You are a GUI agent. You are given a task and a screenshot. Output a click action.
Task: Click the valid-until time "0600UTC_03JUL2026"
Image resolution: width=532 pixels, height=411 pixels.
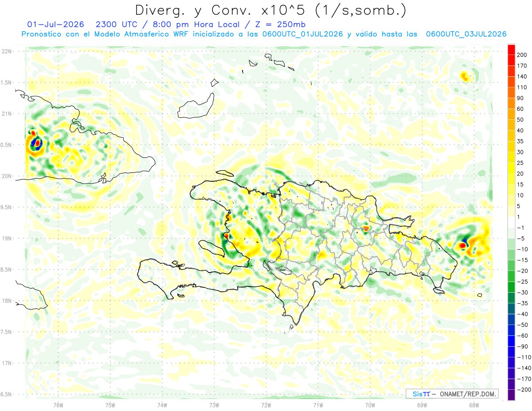tap(466, 34)
